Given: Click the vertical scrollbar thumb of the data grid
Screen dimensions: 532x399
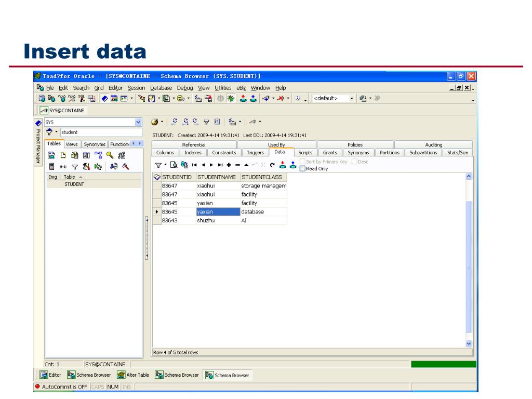Looking at the screenshot, I should pyautogui.click(x=469, y=267).
